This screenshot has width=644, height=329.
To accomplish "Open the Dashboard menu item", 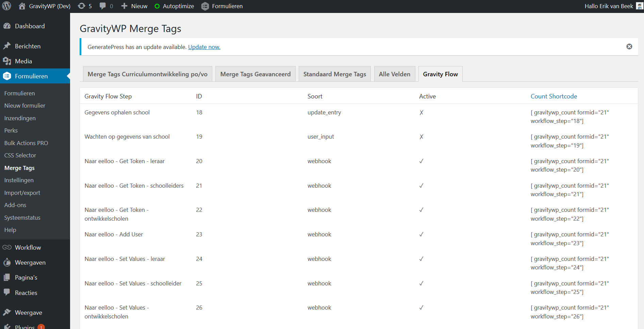I will [30, 26].
